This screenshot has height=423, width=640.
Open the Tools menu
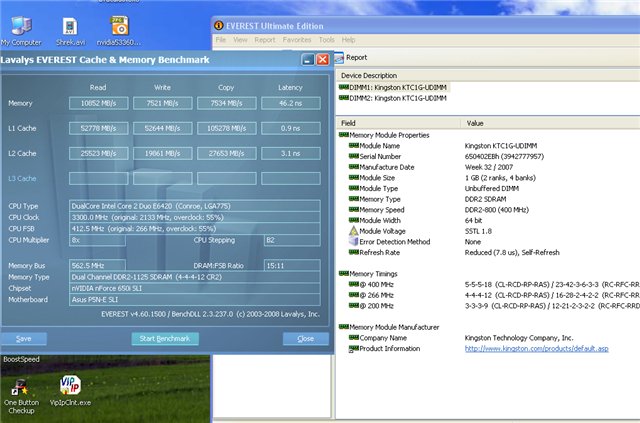coord(328,40)
